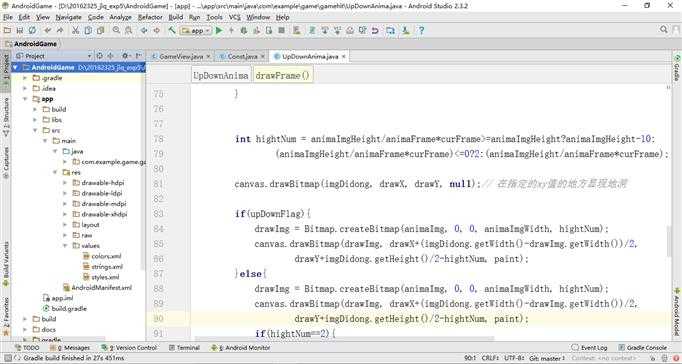The image size is (682, 364).
Task: Click the Hide Project panel icon
Action: pyautogui.click(x=138, y=56)
